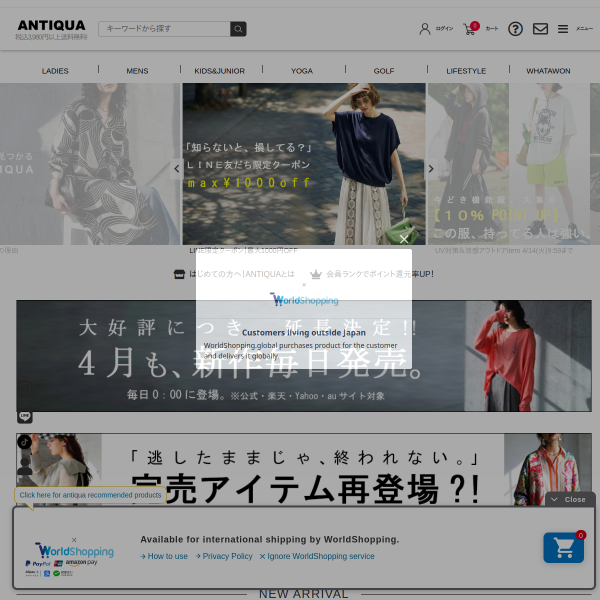600x600 pixels.
Task: Click the floating person silhouette icon
Action: [x=25, y=466]
